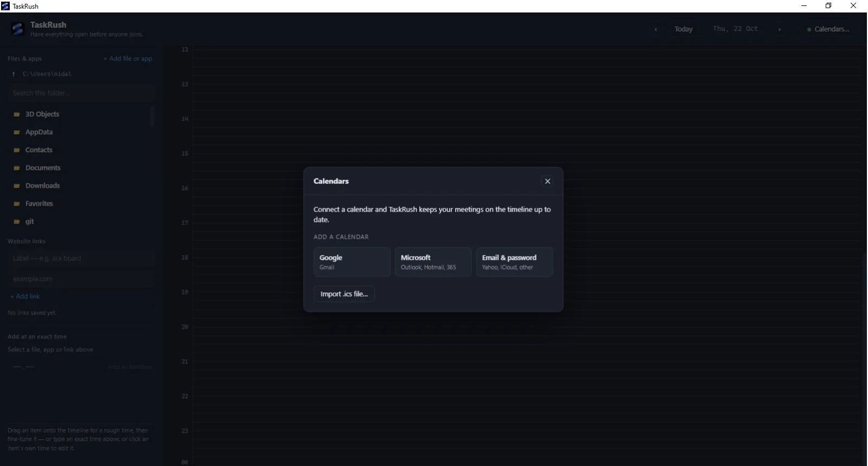Jump to Today
Viewport: 868px width, 466px height.
pyautogui.click(x=683, y=29)
